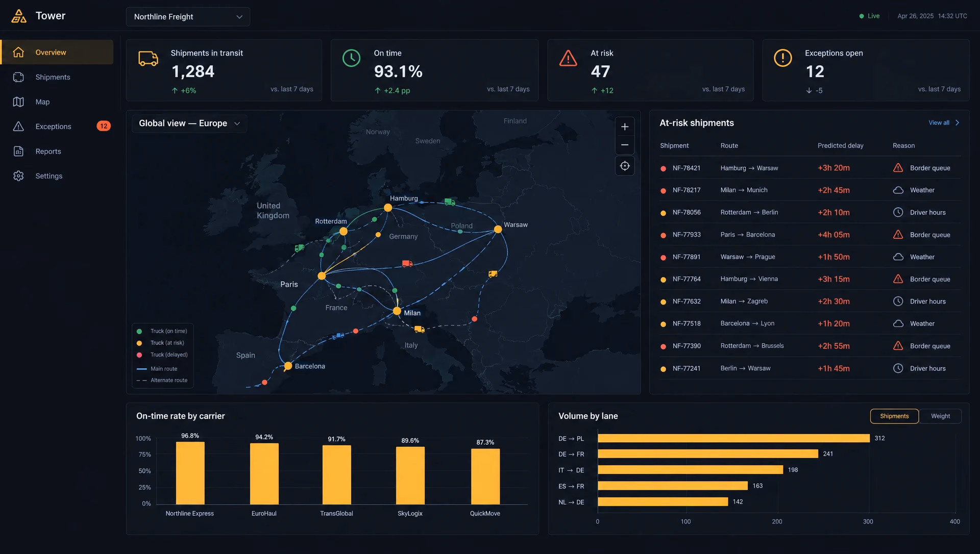This screenshot has height=554, width=980.
Task: Click the Northline Express bar in chart
Action: (x=190, y=473)
